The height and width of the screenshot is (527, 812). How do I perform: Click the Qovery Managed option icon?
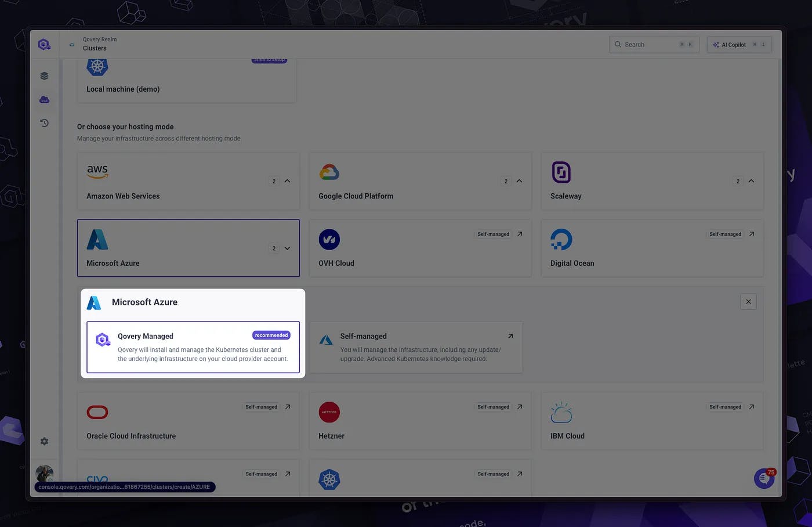tap(103, 340)
